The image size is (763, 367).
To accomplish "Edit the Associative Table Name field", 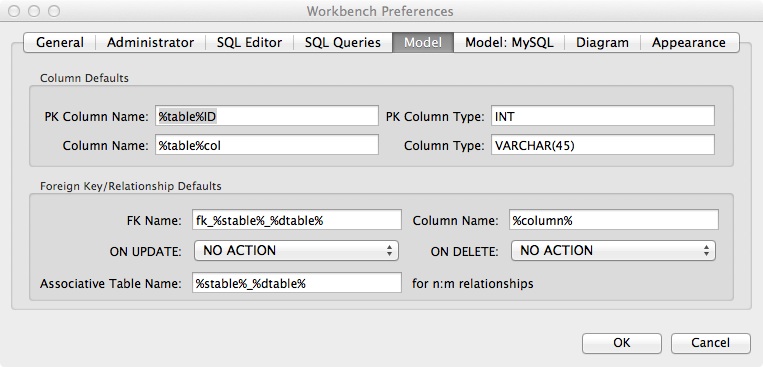I will 297,283.
